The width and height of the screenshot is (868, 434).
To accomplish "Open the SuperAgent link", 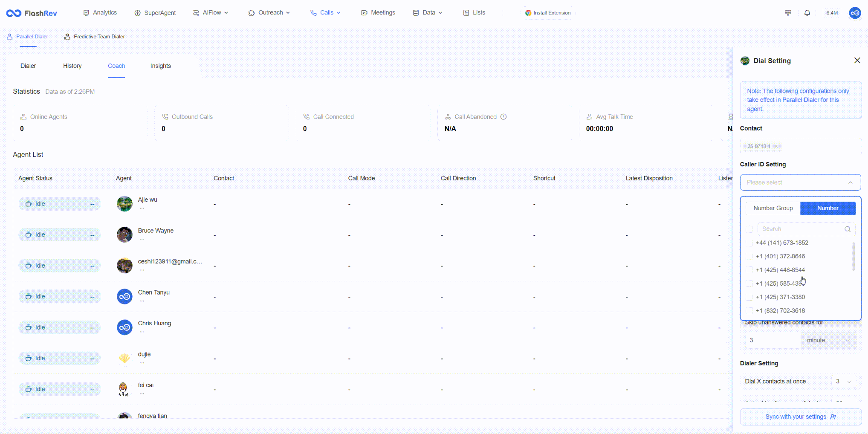I will [155, 13].
